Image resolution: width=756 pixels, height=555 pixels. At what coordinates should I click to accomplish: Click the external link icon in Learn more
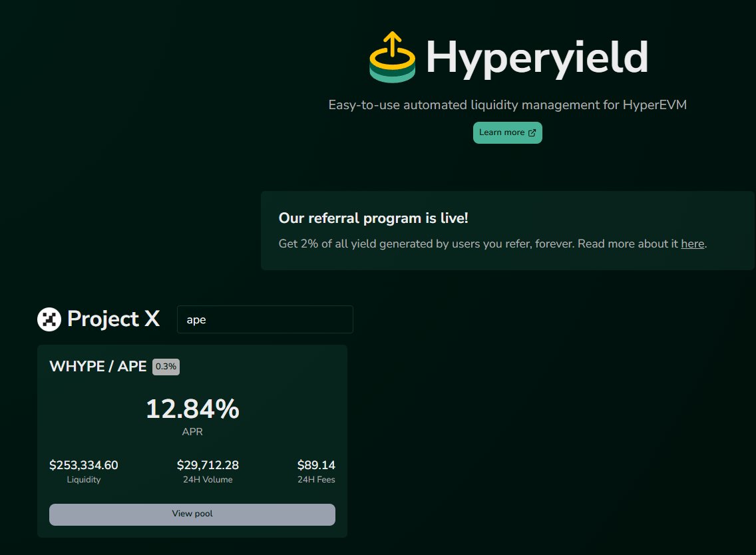[532, 132]
